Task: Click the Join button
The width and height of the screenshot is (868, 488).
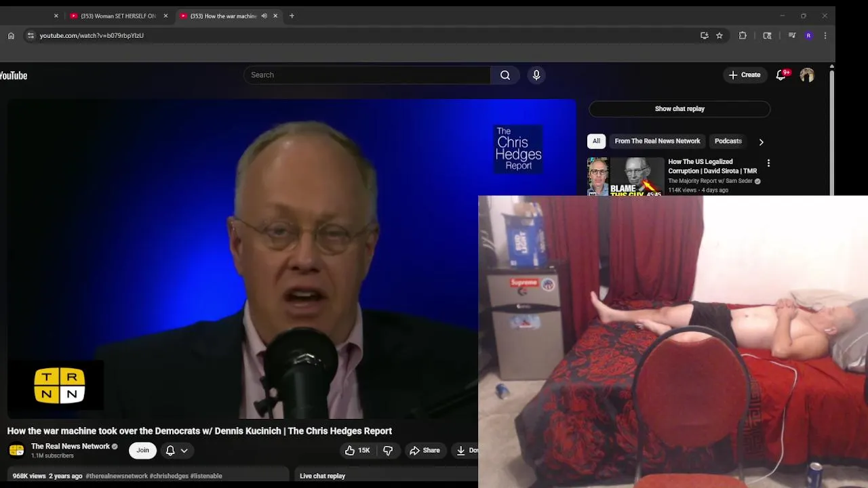Action: point(142,450)
